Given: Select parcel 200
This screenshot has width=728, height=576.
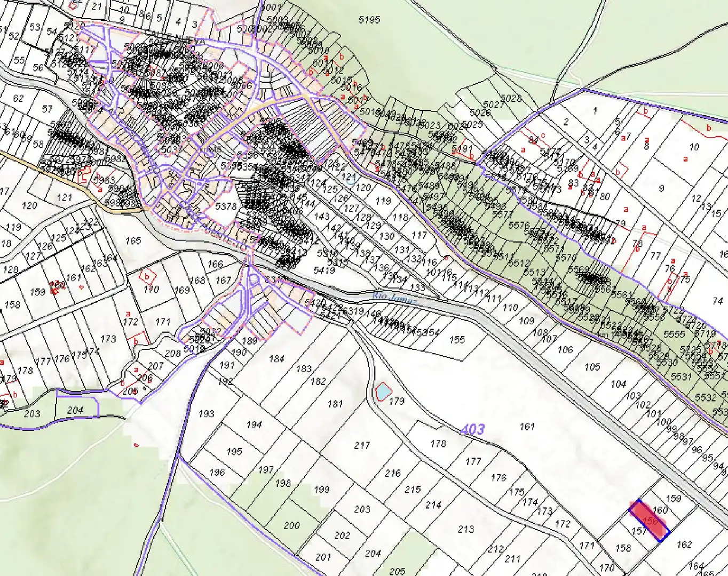Looking at the screenshot, I should [x=291, y=525].
